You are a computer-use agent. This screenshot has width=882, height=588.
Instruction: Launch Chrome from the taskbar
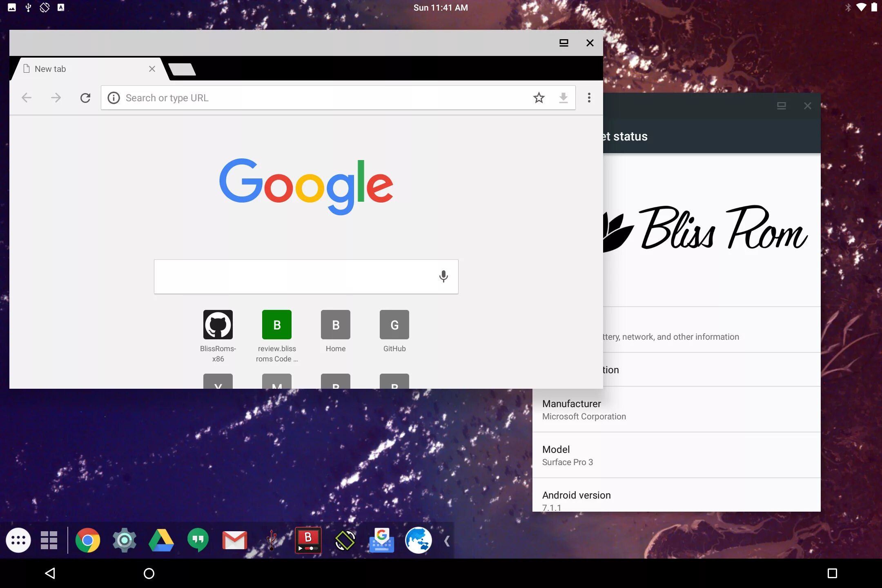click(88, 540)
